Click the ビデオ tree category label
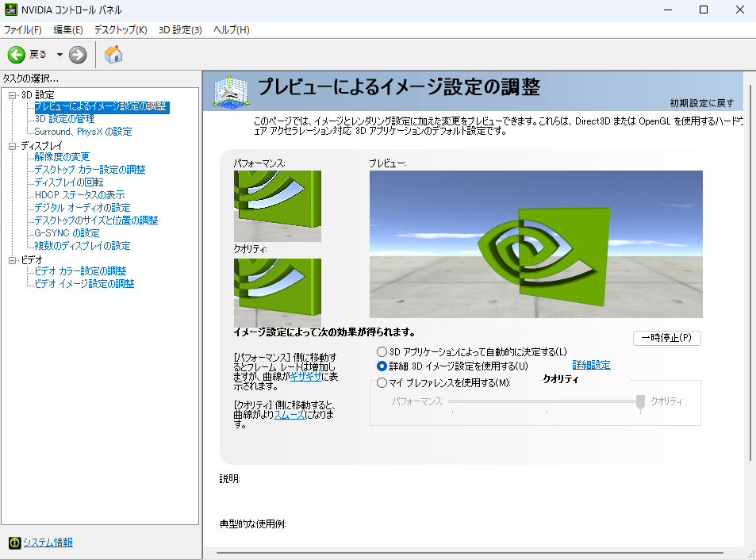The width and height of the screenshot is (756, 560). 32,260
